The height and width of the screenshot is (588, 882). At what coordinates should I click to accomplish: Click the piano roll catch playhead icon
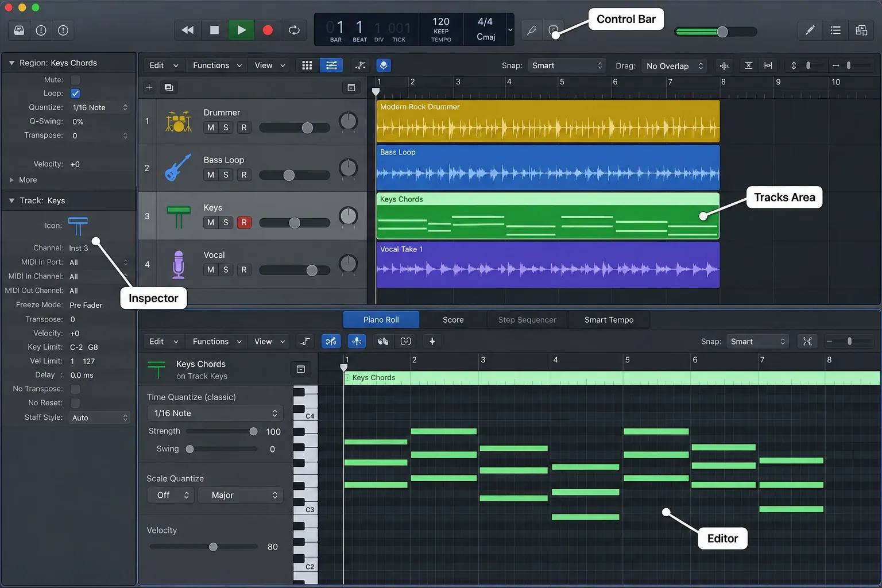357,342
